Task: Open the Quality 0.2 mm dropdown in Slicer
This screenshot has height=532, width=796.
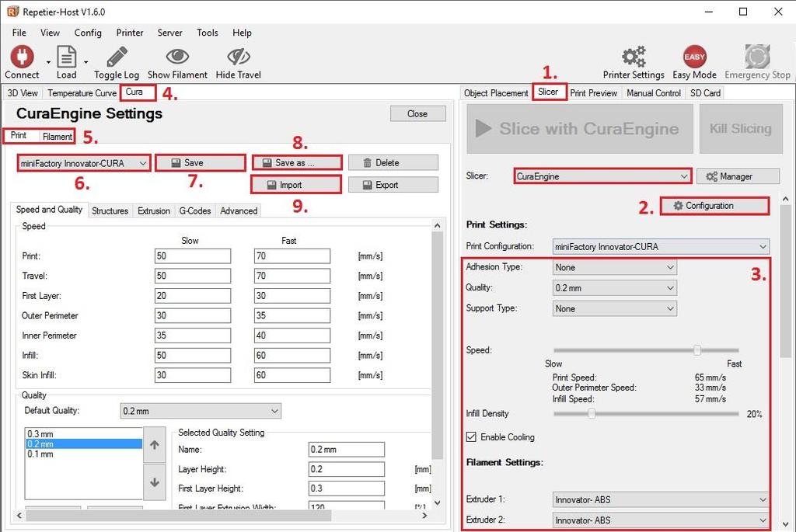Action: (614, 288)
